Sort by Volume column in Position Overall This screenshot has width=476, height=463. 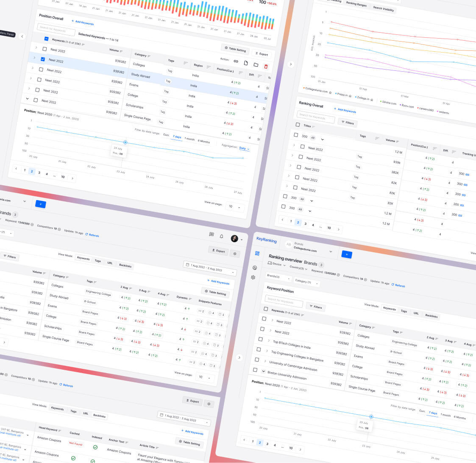[121, 51]
